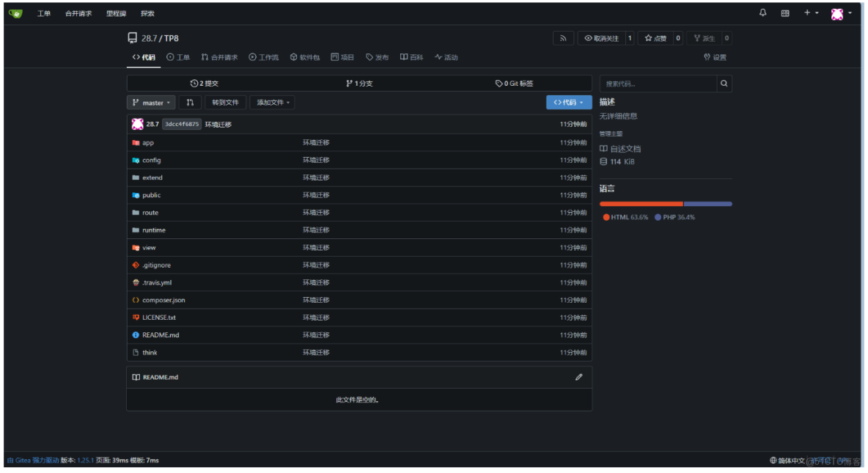The height and width of the screenshot is (473, 868).
Task: Open the 代码 download dropdown
Action: [567, 102]
